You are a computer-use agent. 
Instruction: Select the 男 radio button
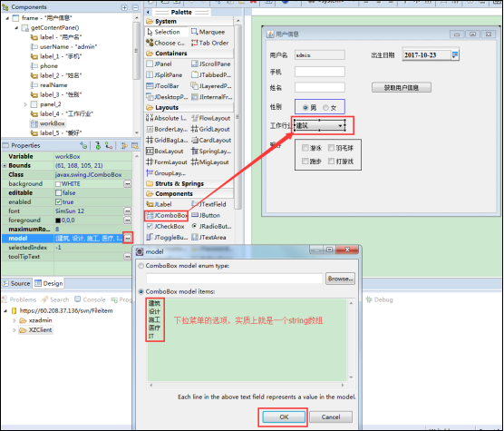pos(305,108)
